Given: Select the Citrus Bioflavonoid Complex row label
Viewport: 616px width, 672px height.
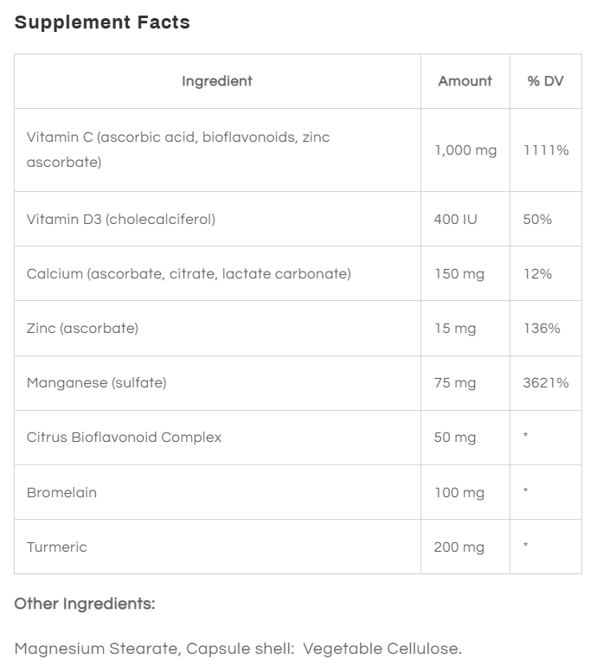Looking at the screenshot, I should tap(124, 437).
